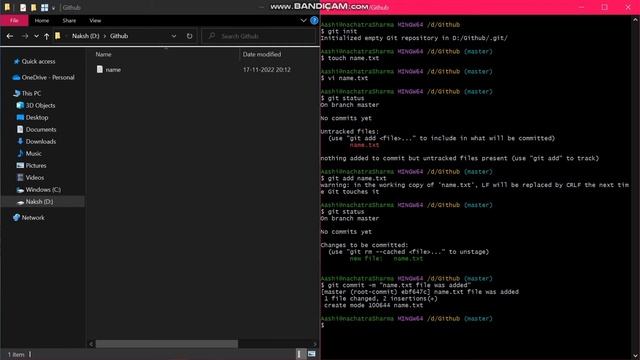Viewport: 640px width, 360px height.
Task: Click scroll up arrow in Git Bash window
Action: pyautogui.click(x=636, y=19)
